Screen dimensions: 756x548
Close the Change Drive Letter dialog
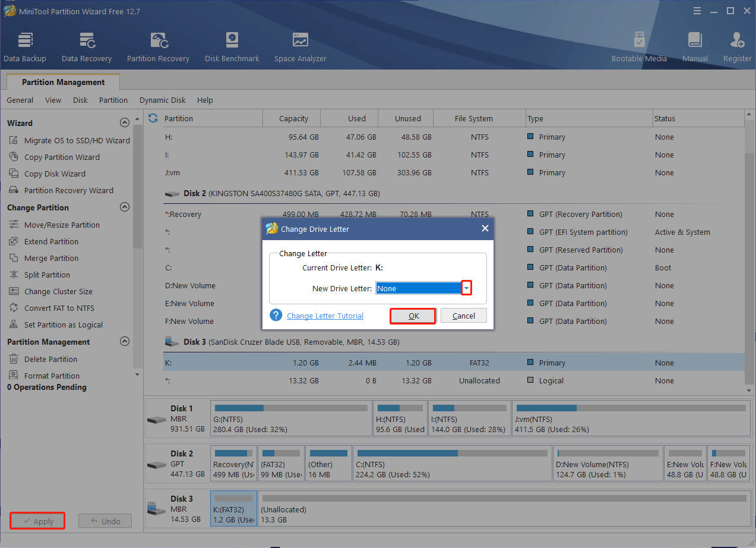[485, 228]
